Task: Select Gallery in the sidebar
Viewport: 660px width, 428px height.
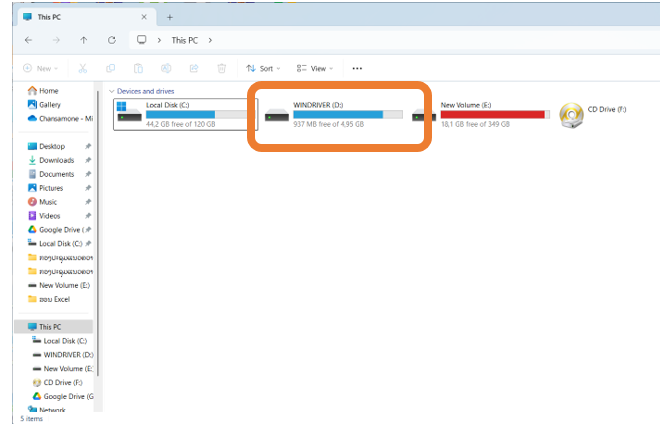Action: tap(49, 104)
